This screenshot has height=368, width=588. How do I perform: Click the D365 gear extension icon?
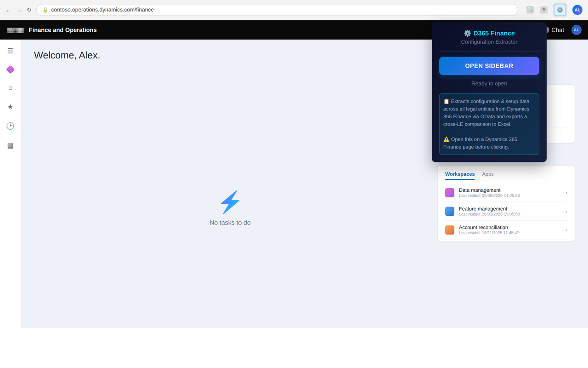[560, 10]
